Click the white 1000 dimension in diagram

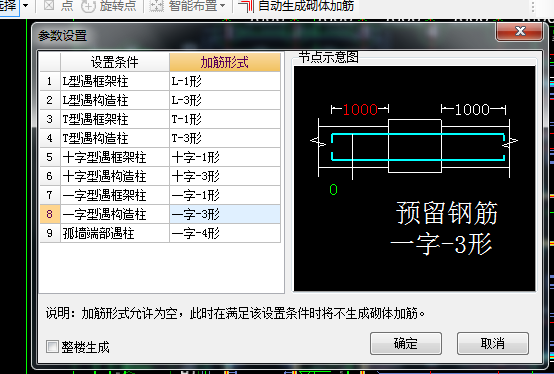click(x=472, y=109)
